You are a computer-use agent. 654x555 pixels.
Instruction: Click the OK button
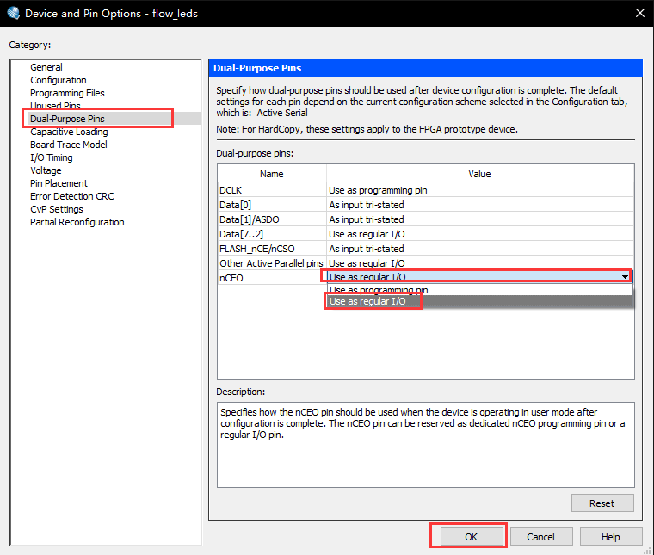(471, 537)
